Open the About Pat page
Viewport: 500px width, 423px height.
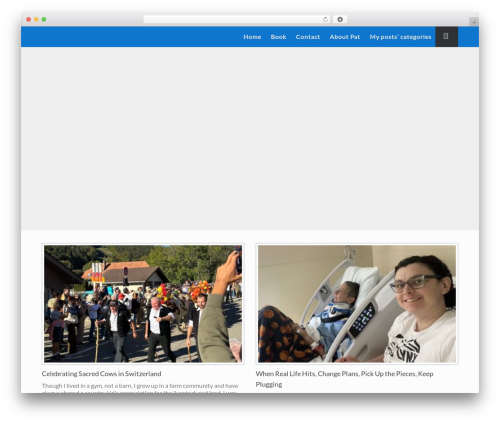(345, 37)
